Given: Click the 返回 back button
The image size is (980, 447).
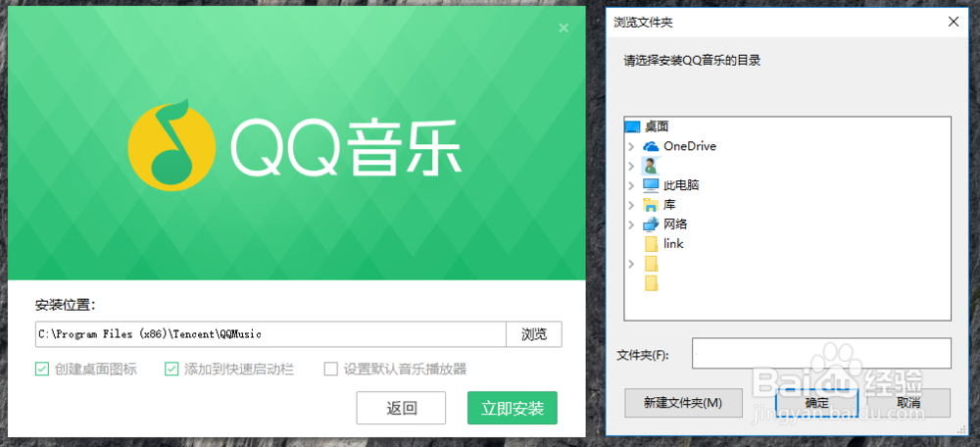Looking at the screenshot, I should [401, 408].
